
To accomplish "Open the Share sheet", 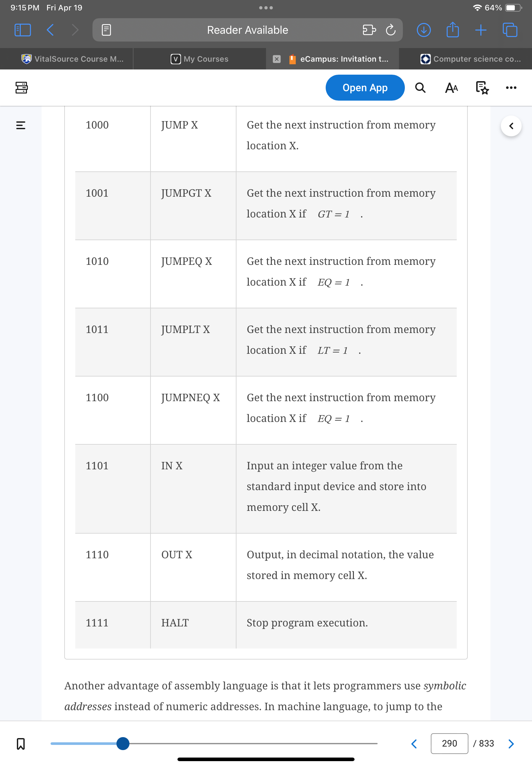I will (x=452, y=29).
